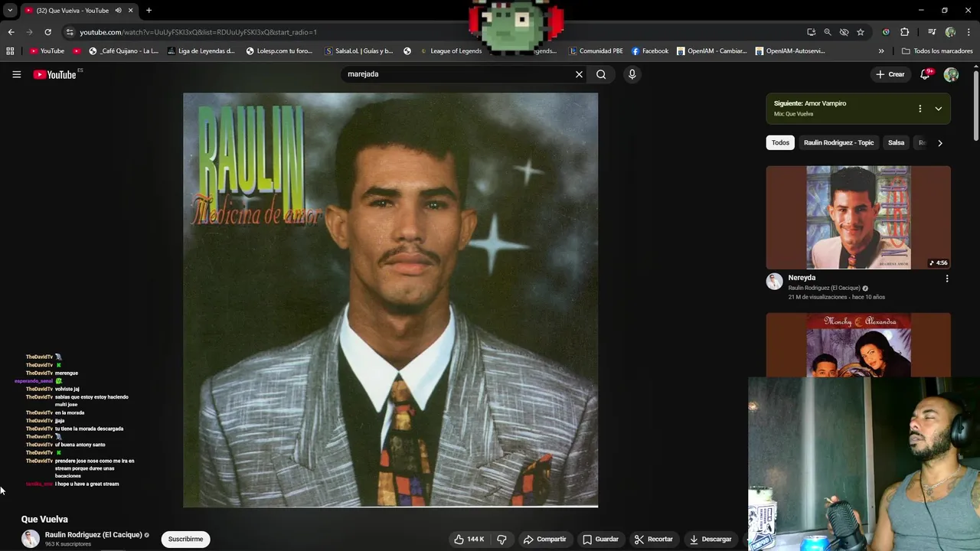The height and width of the screenshot is (551, 980).
Task: Open more options for Nereyda video
Action: pos(947,279)
